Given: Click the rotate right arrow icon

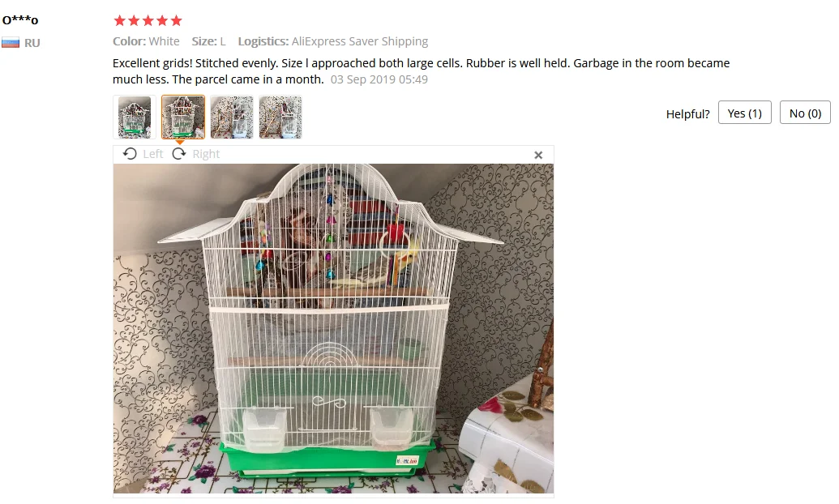Looking at the screenshot, I should click(x=178, y=154).
